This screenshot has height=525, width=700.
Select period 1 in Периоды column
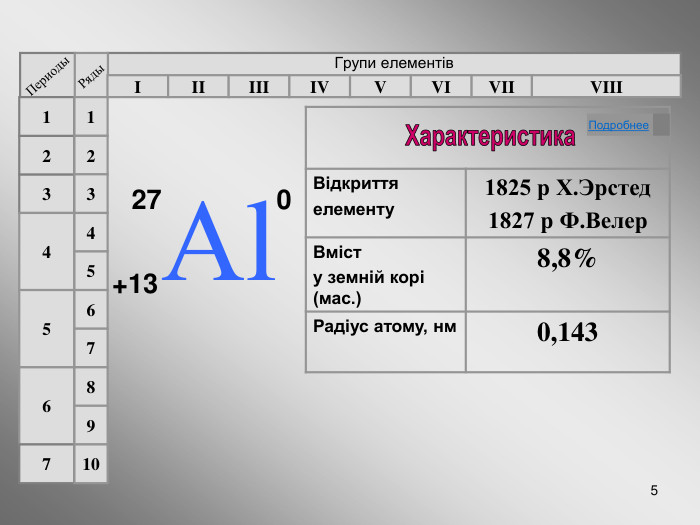(x=46, y=117)
